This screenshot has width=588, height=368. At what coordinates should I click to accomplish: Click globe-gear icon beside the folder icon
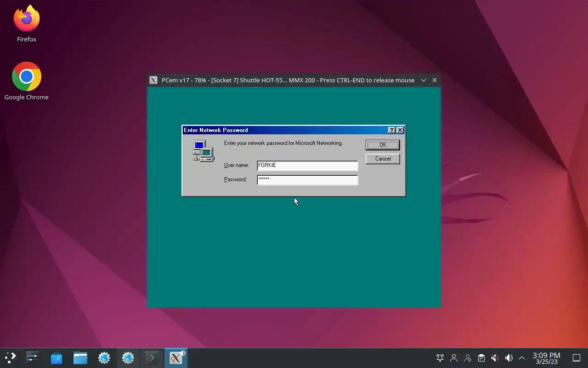104,358
